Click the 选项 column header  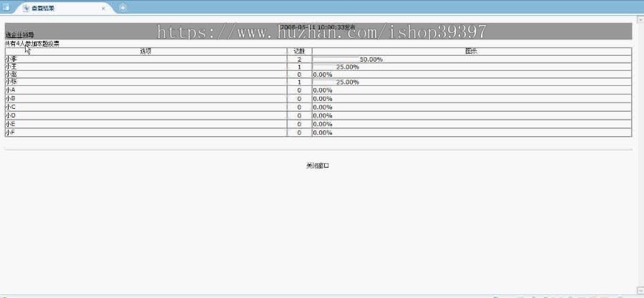[146, 52]
